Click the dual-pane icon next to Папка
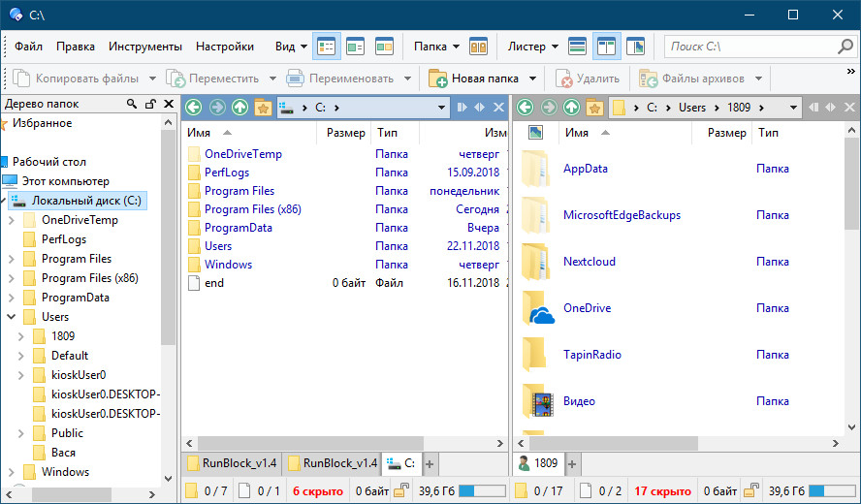The image size is (861, 504). (x=478, y=47)
